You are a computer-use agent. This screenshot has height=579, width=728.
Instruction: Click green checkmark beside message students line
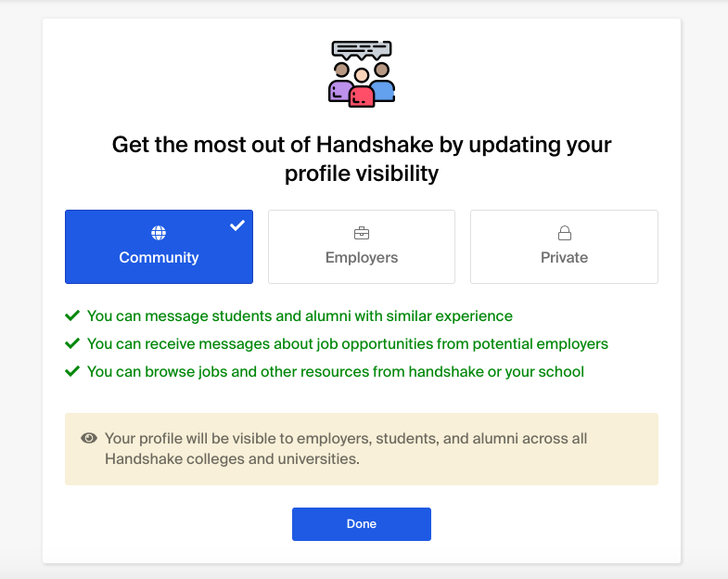click(72, 316)
